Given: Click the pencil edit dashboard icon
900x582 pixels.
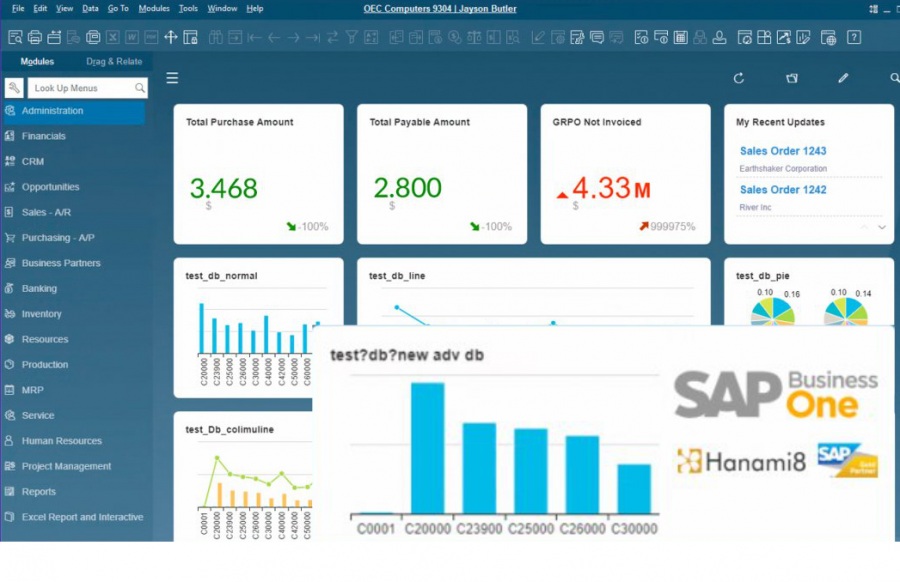Looking at the screenshot, I should point(843,78).
